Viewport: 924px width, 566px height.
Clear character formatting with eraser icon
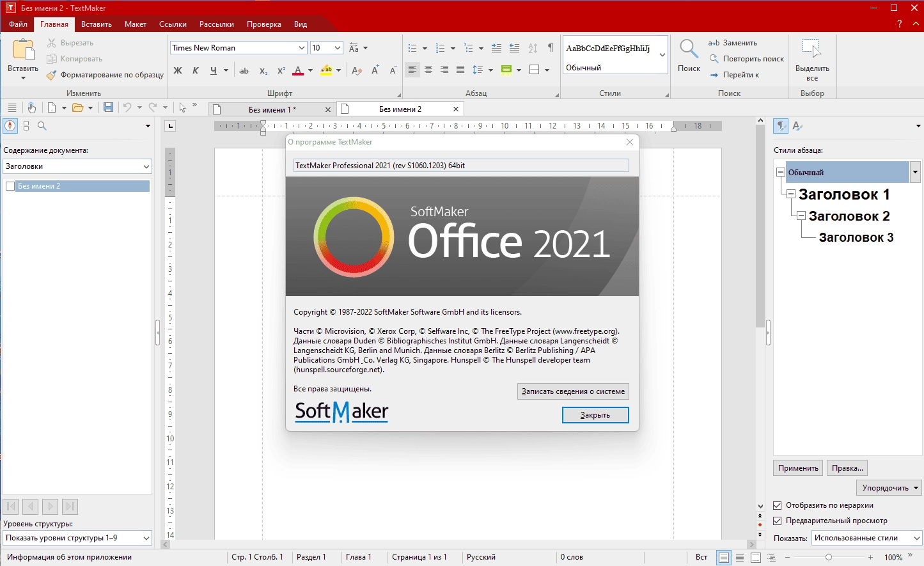pos(357,70)
